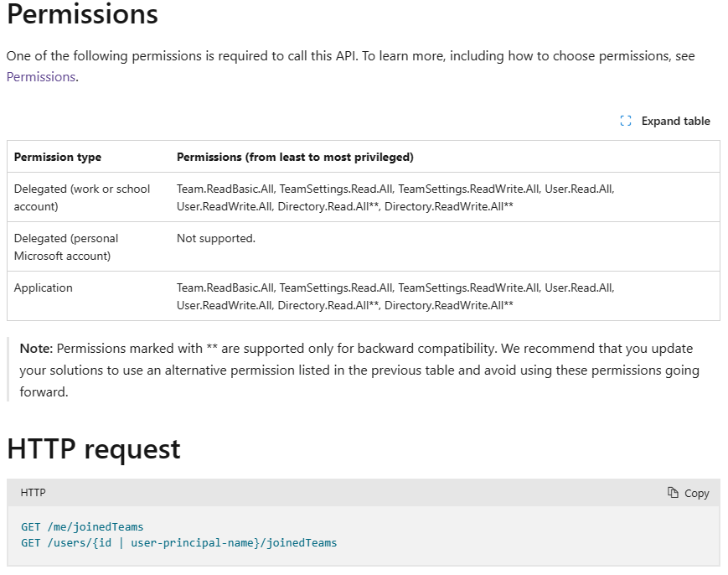
Task: Click the Expand table icon
Action: pyautogui.click(x=626, y=121)
